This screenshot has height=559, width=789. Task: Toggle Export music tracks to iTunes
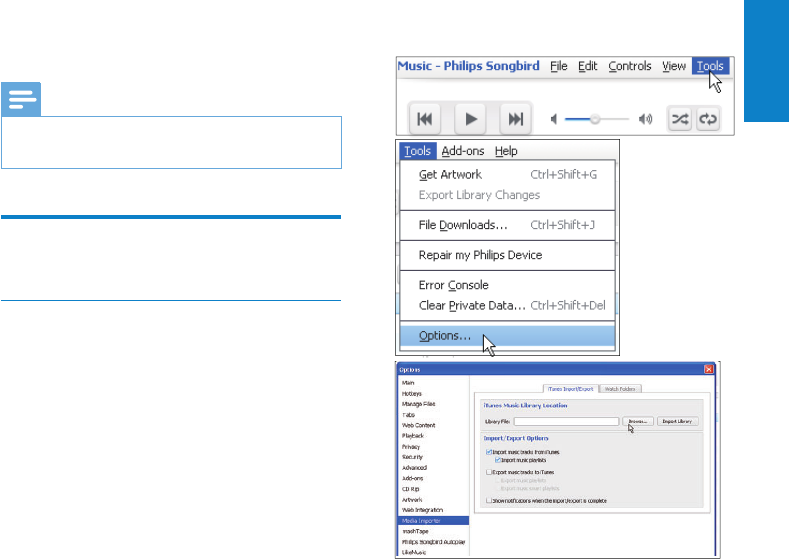(x=489, y=472)
